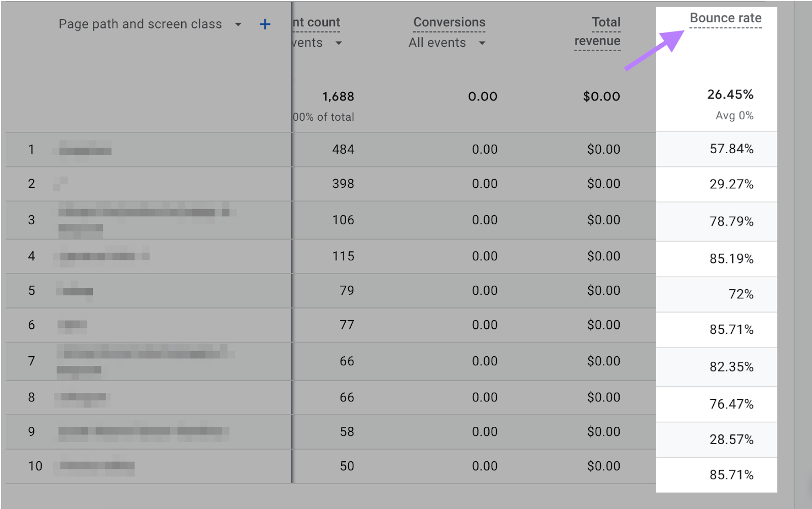The width and height of the screenshot is (812, 509).
Task: Open the Page path and screen class dropdown
Action: [238, 24]
